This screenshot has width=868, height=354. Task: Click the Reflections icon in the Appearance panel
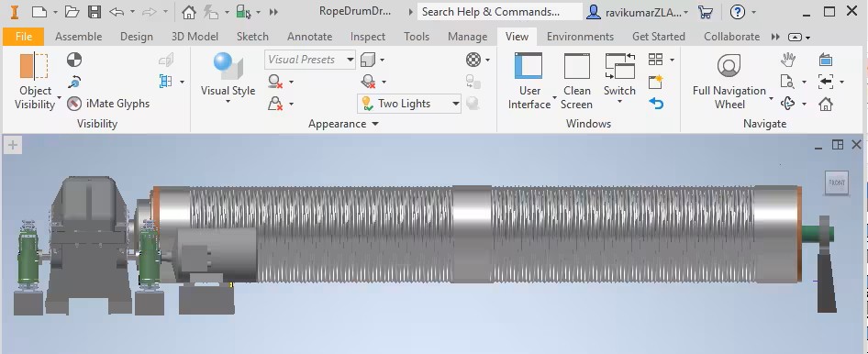click(x=275, y=104)
